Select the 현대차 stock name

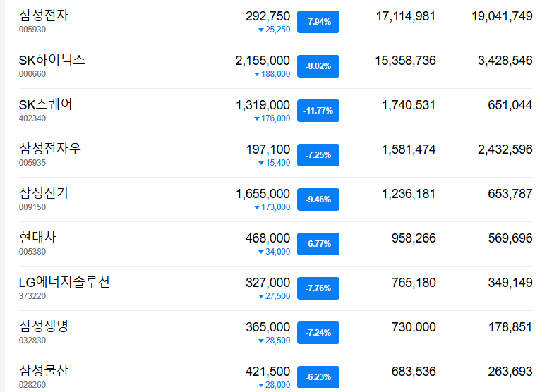pyautogui.click(x=37, y=238)
